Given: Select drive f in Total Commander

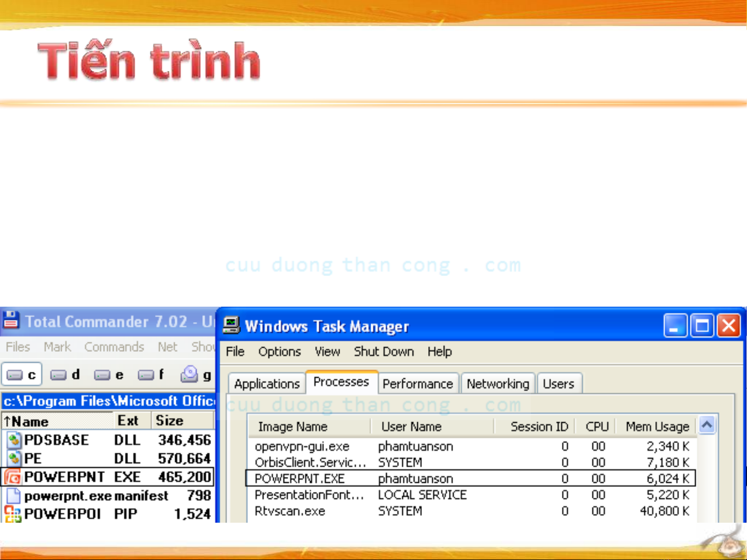Looking at the screenshot, I should tap(151, 375).
